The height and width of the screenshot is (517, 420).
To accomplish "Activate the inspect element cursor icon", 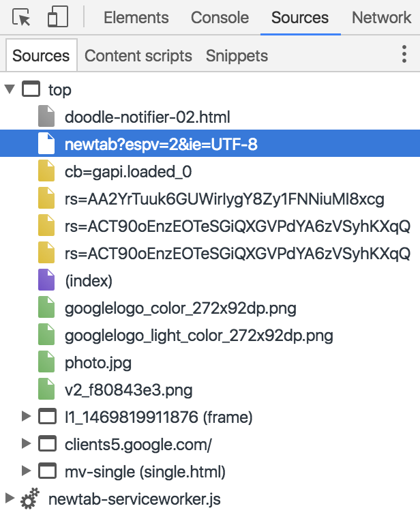I will [21, 17].
